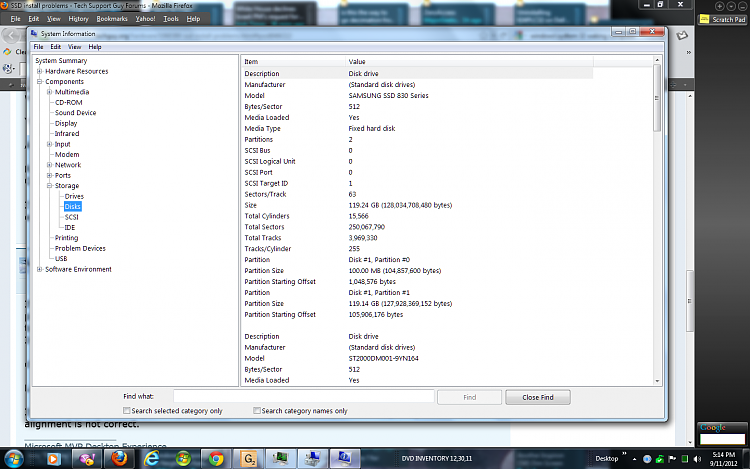Select Printing in the tree
This screenshot has width=750, height=469.
pos(66,238)
